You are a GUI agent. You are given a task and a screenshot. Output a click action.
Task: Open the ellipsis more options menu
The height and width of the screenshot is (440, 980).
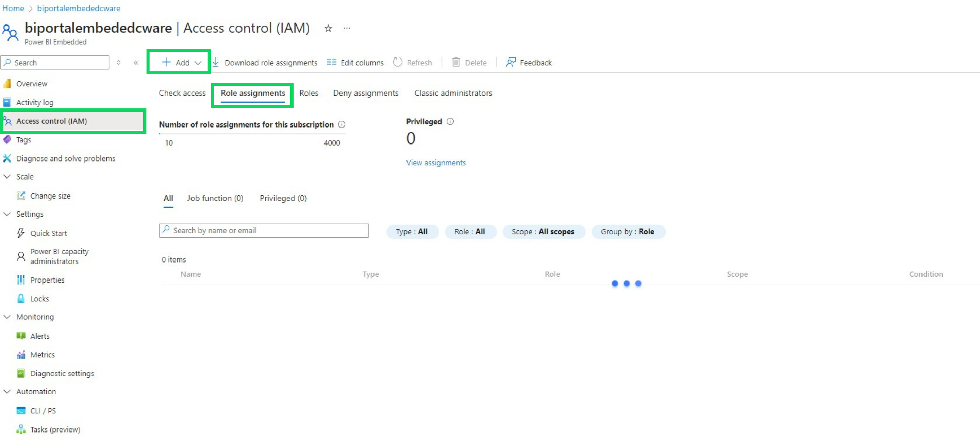point(347,28)
